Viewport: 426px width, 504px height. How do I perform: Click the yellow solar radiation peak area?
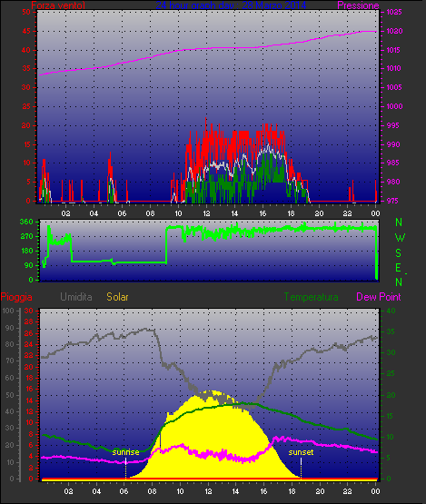click(x=209, y=434)
